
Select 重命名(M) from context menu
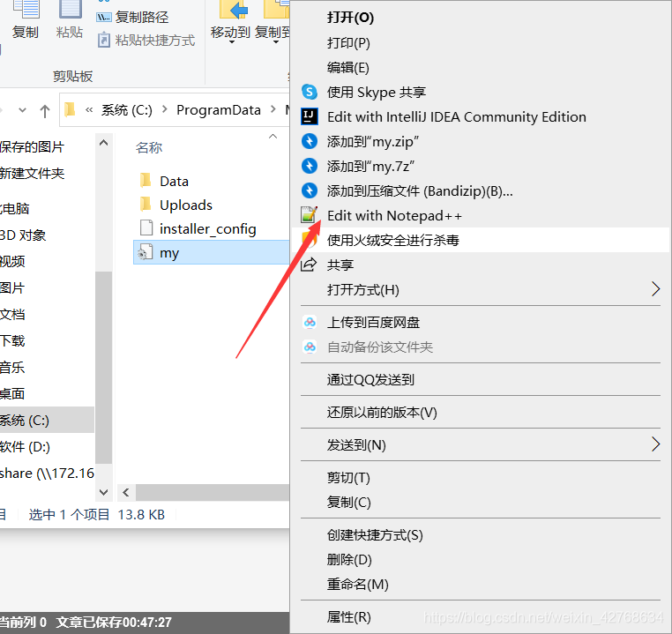point(357,584)
